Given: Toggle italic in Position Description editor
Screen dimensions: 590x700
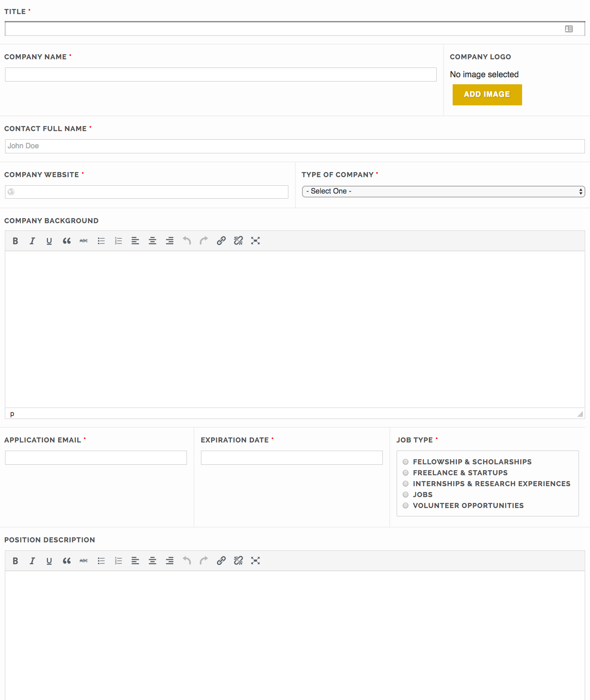Looking at the screenshot, I should pos(32,561).
